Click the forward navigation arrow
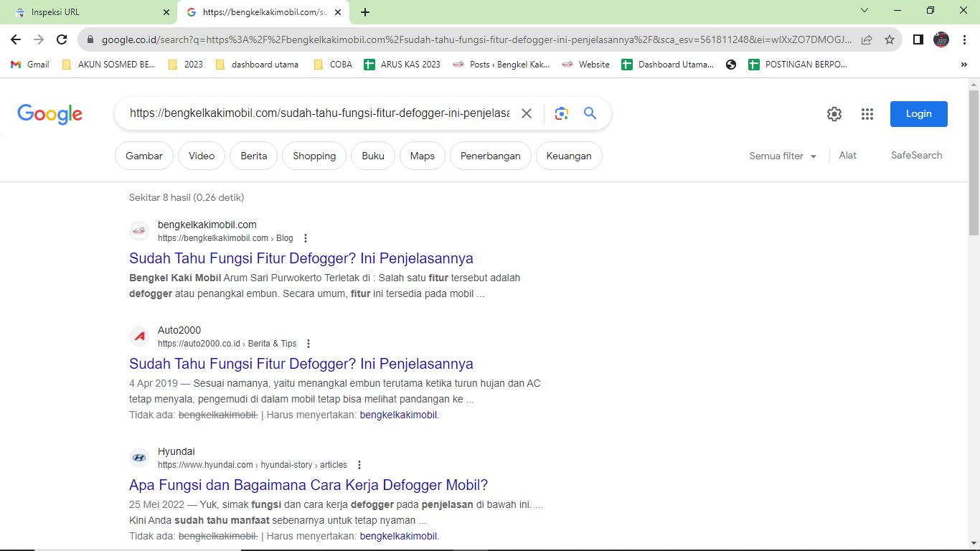Viewport: 980px width, 551px height. (x=39, y=39)
